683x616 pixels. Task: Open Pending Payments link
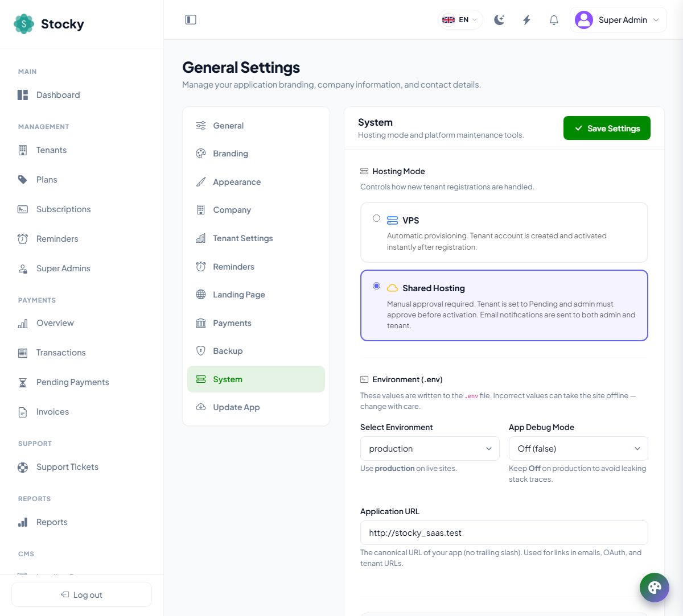click(x=81, y=382)
